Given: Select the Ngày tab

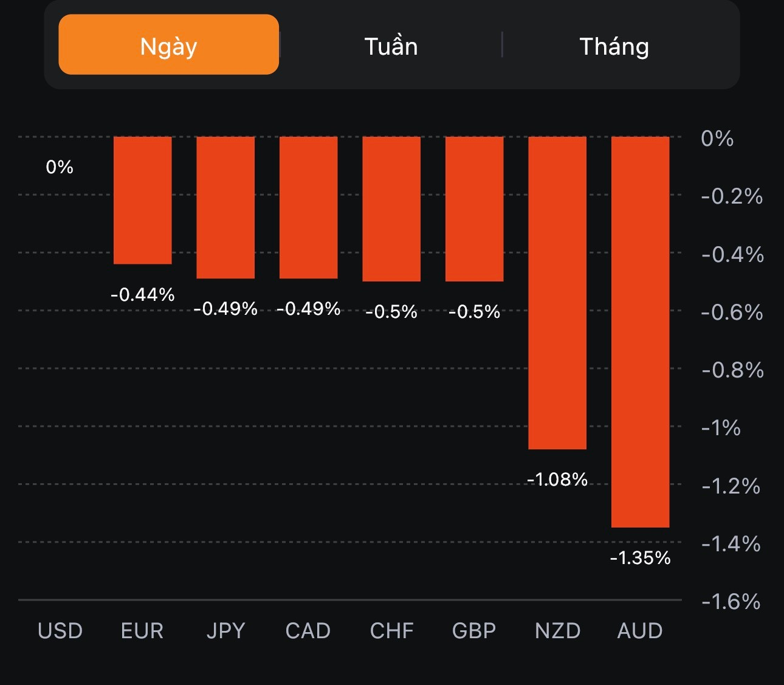Looking at the screenshot, I should click(168, 45).
